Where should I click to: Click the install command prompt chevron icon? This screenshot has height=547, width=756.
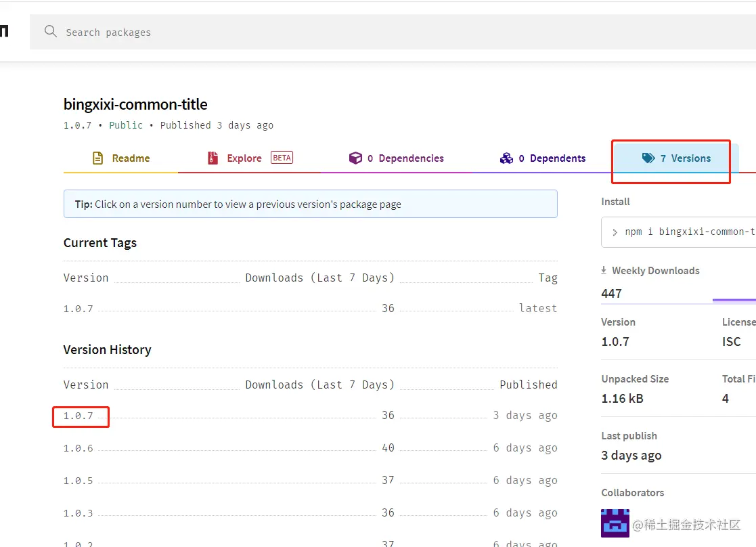(615, 232)
